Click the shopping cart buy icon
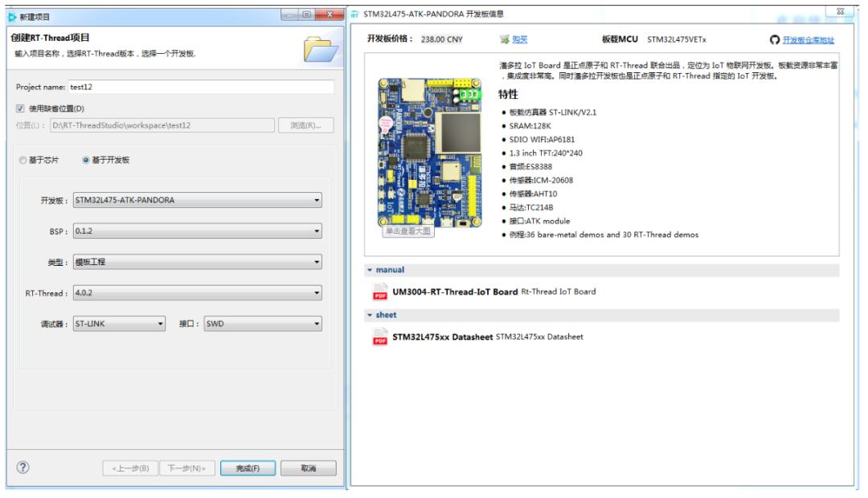868x498 pixels. click(x=504, y=39)
